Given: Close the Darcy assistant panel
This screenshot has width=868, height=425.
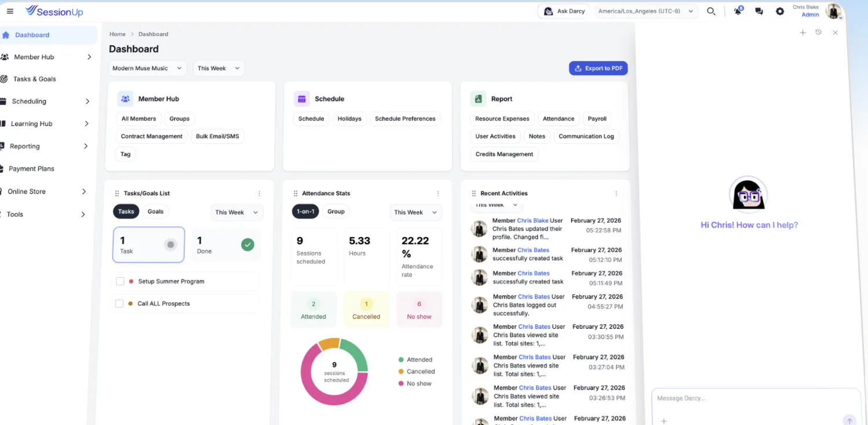Looking at the screenshot, I should click(x=835, y=32).
